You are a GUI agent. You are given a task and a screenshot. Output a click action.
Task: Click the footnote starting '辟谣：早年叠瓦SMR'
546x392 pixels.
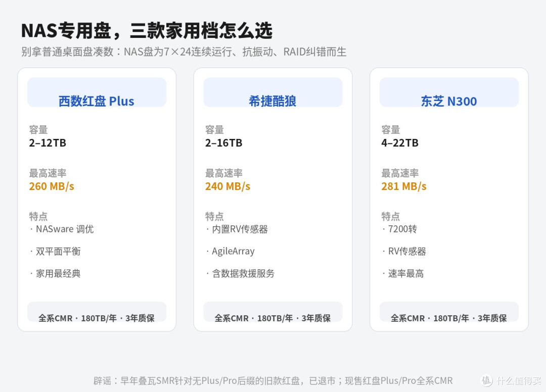273,381
